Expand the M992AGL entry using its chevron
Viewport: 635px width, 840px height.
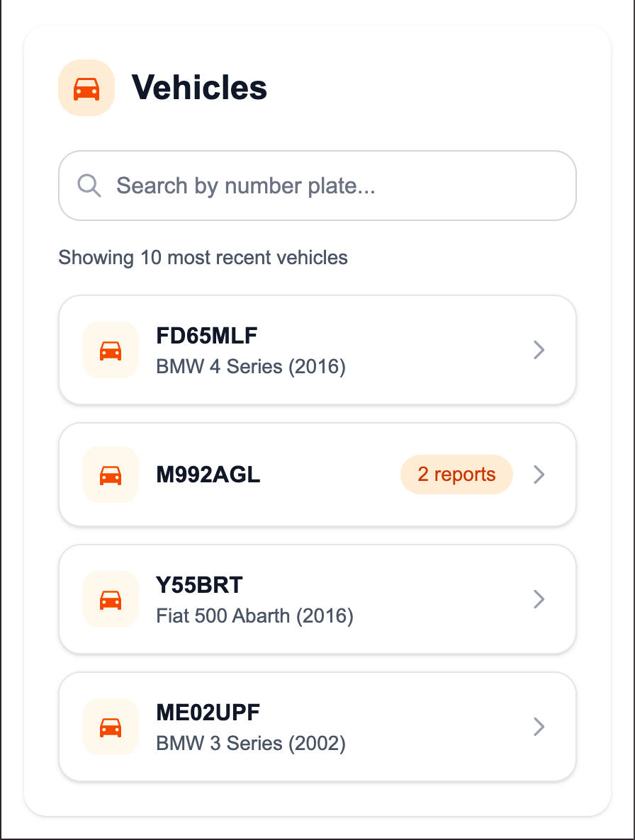click(x=539, y=475)
